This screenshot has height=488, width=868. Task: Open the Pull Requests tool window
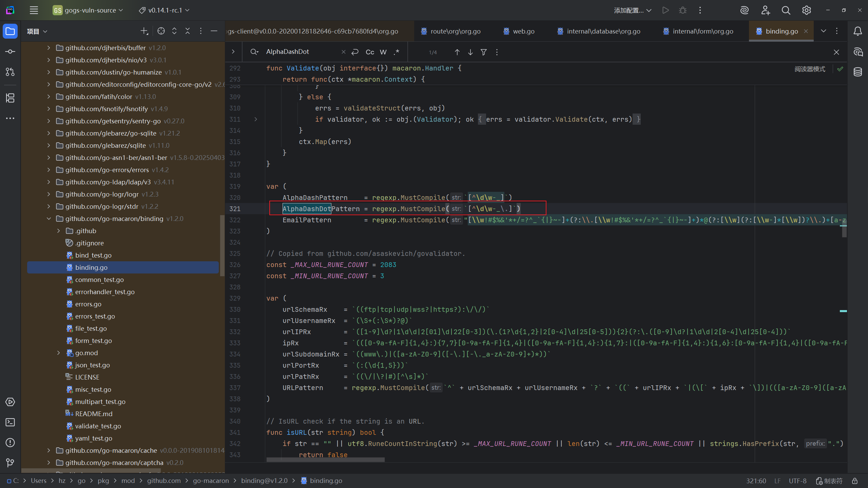pos(10,72)
